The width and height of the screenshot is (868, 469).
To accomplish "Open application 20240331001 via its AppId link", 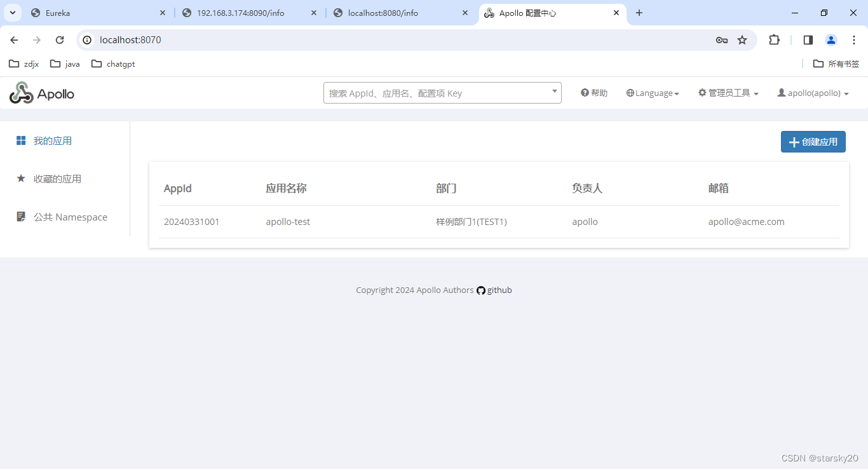I will (192, 221).
